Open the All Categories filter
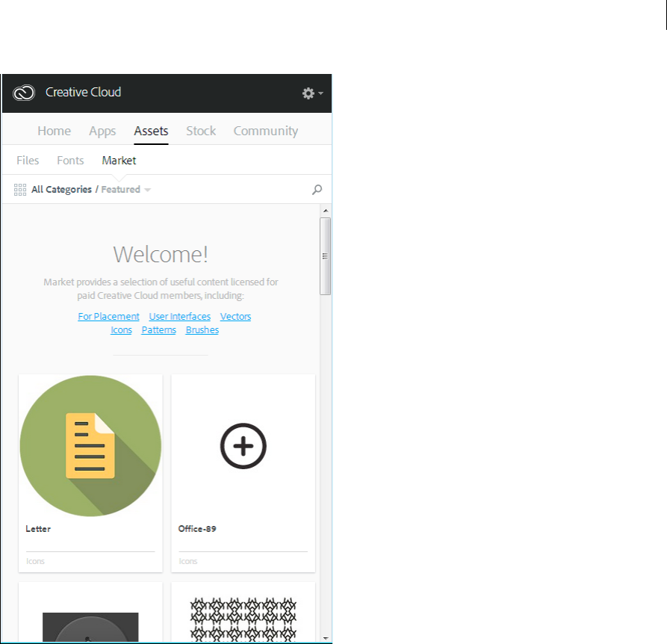This screenshot has width=667, height=644. click(x=61, y=189)
